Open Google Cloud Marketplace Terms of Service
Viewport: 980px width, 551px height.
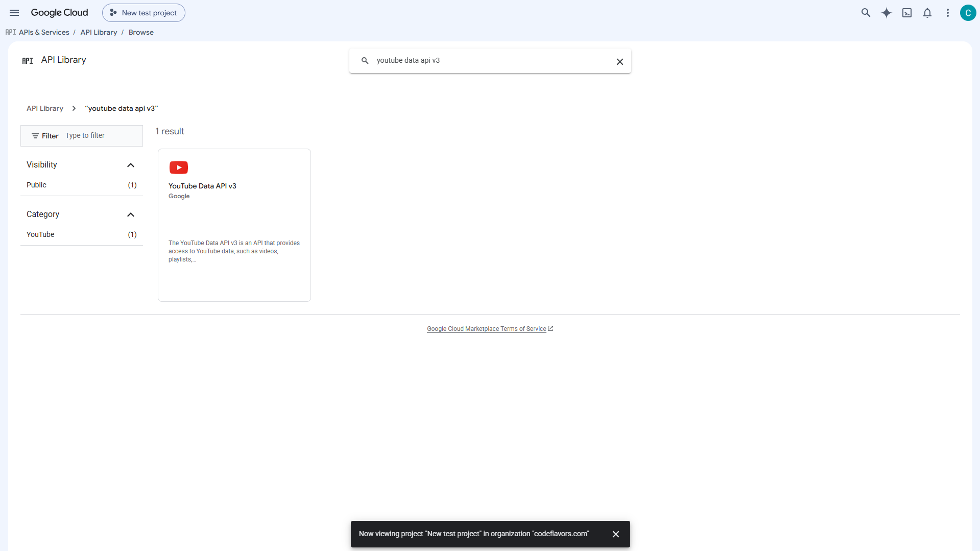(x=486, y=329)
